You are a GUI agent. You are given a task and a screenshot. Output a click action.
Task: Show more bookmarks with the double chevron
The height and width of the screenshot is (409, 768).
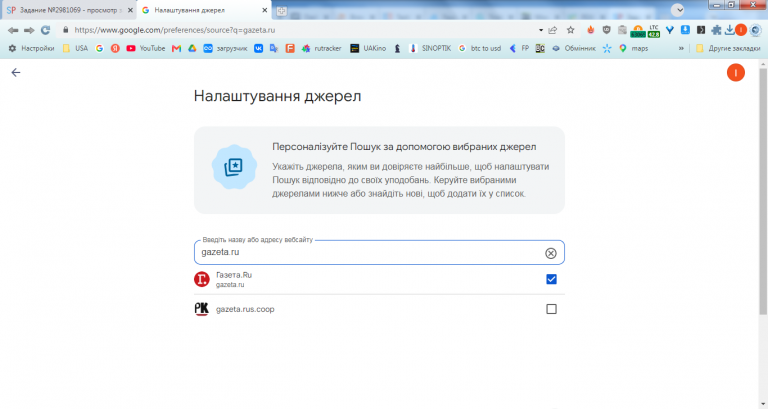pos(681,48)
